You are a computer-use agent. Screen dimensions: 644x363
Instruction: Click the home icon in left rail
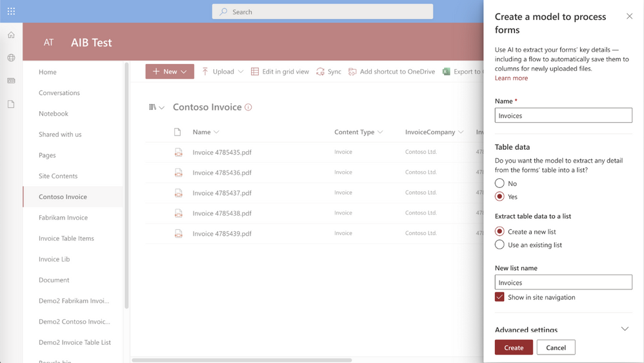click(x=11, y=35)
